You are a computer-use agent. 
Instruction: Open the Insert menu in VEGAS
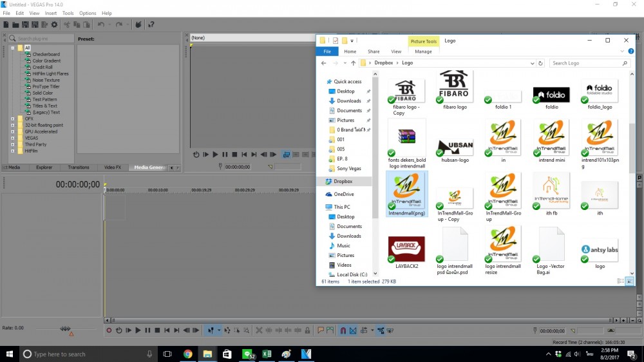50,13
